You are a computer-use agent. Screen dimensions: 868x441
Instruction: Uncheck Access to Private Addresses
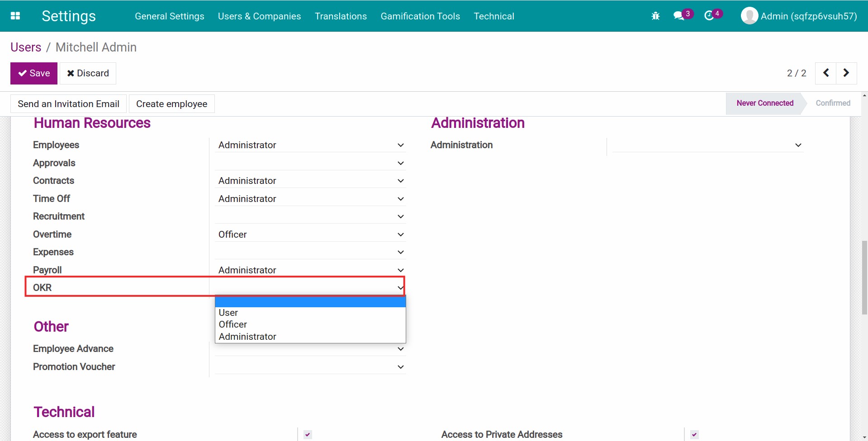tap(694, 434)
